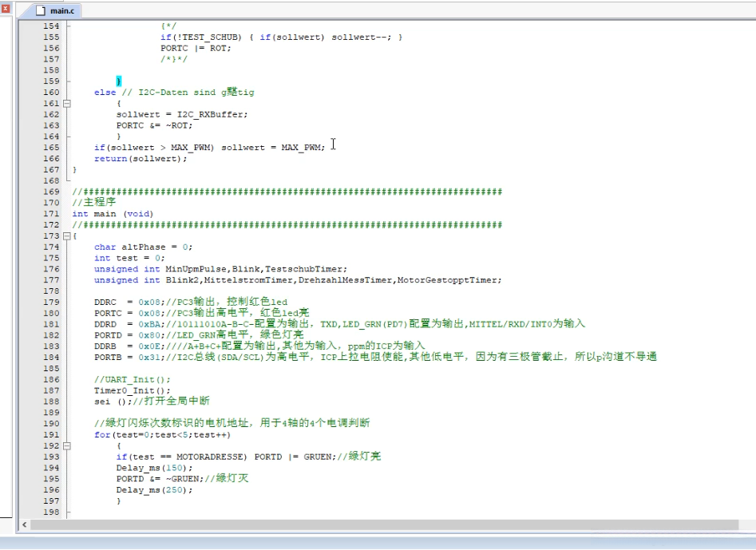Click 'PORTD &= ~GRUEN;' on line 195
The image size is (756, 550).
tap(160, 479)
